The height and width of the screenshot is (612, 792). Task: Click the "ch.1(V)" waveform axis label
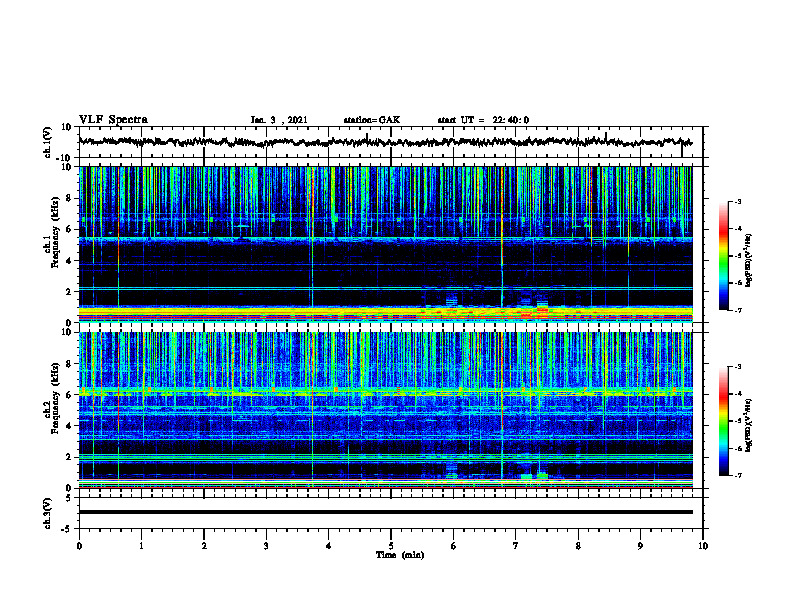48,142
